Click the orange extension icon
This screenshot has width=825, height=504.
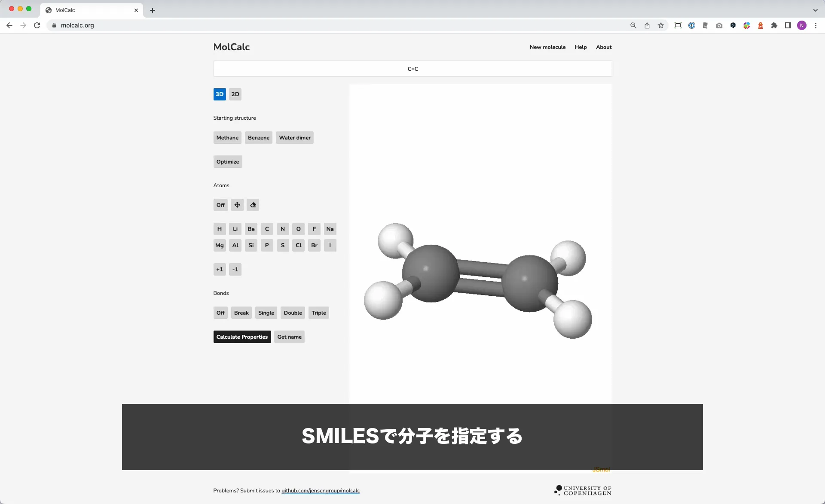(761, 25)
